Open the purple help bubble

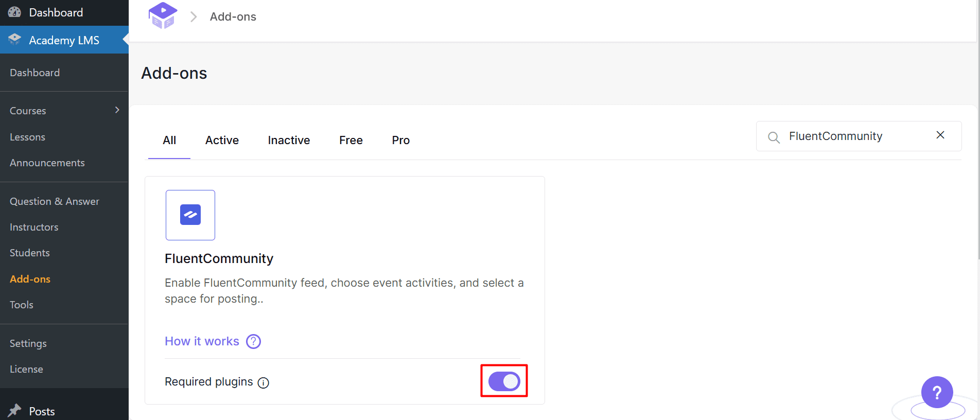pyautogui.click(x=937, y=392)
